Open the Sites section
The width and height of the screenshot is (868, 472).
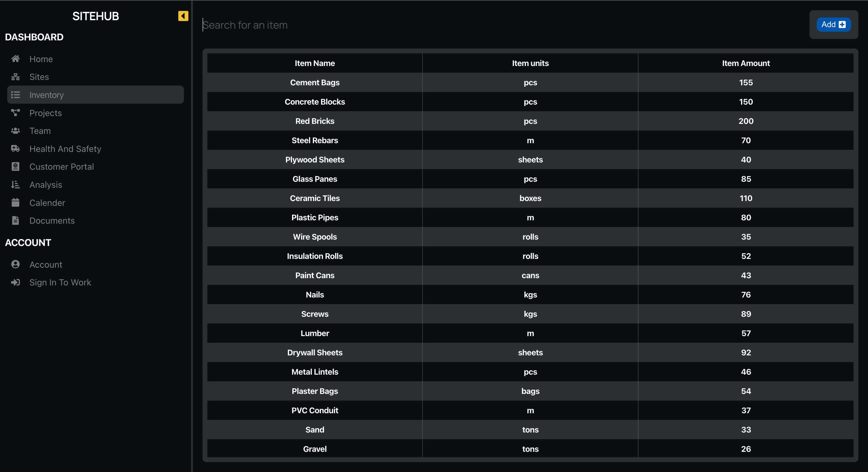39,76
